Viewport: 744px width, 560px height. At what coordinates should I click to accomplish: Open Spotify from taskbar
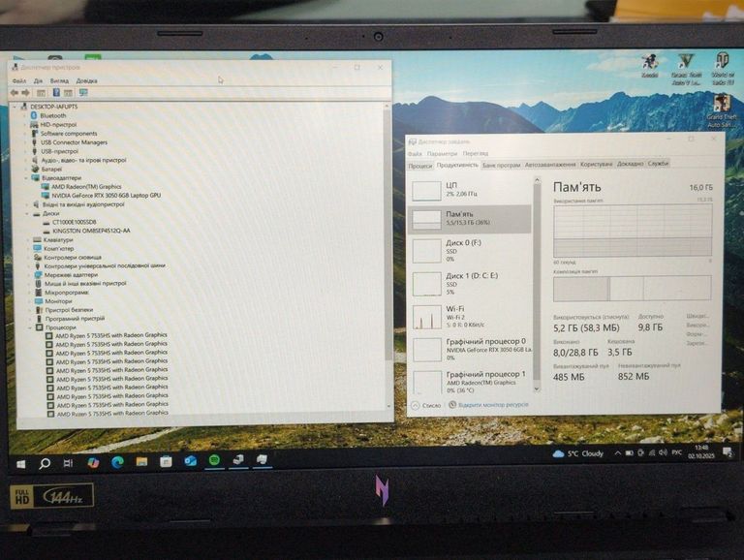214,460
